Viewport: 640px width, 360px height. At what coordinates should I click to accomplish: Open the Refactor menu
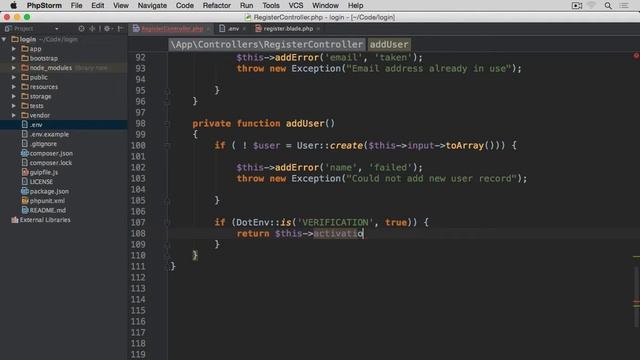pos(216,5)
